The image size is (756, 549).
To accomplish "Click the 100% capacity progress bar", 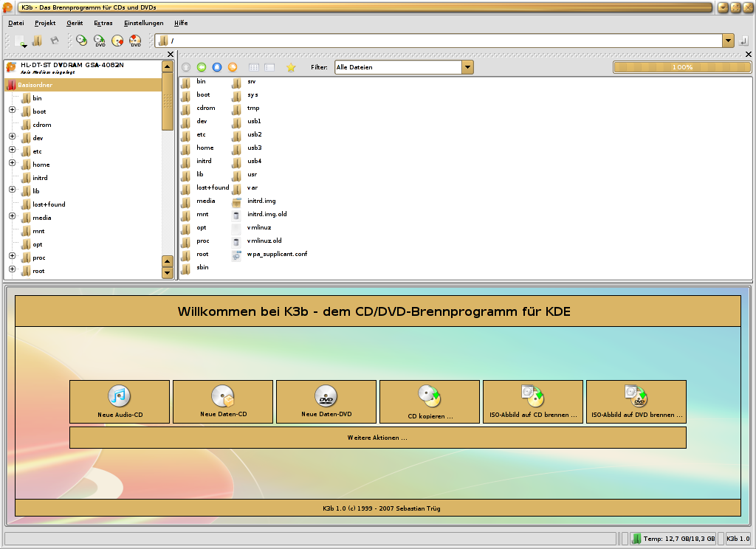I will [x=682, y=67].
